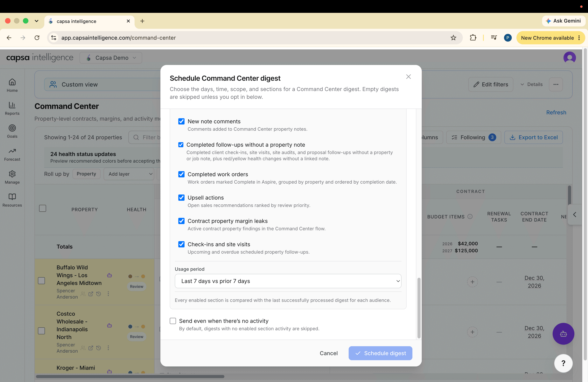Screen dimensions: 588x382
Task: Expand the collapsed side panel arrow
Action: tap(575, 215)
